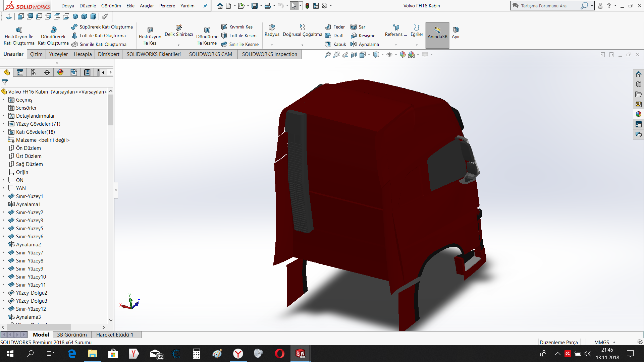Expand Sınır-Yüzey1 feature node
This screenshot has width=644, height=362.
coord(3,196)
